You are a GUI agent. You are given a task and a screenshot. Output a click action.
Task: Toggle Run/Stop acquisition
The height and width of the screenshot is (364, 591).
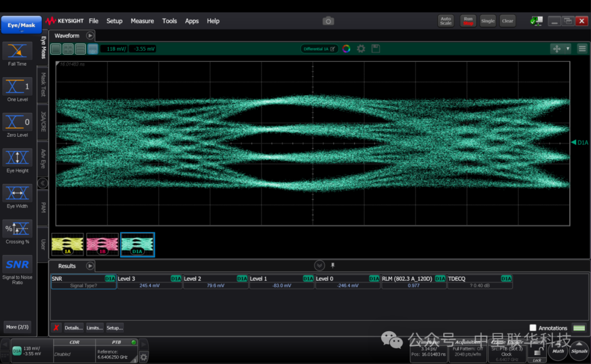(468, 21)
